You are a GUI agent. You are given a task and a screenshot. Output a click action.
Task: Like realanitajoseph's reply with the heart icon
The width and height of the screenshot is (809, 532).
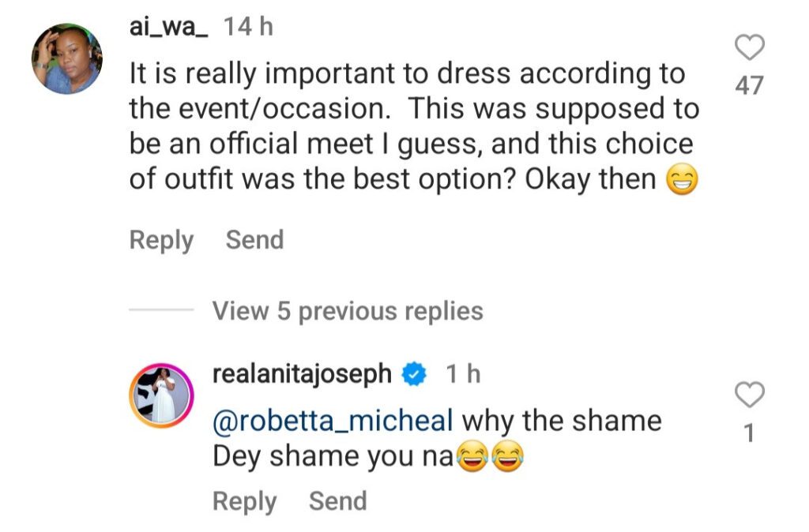click(749, 394)
